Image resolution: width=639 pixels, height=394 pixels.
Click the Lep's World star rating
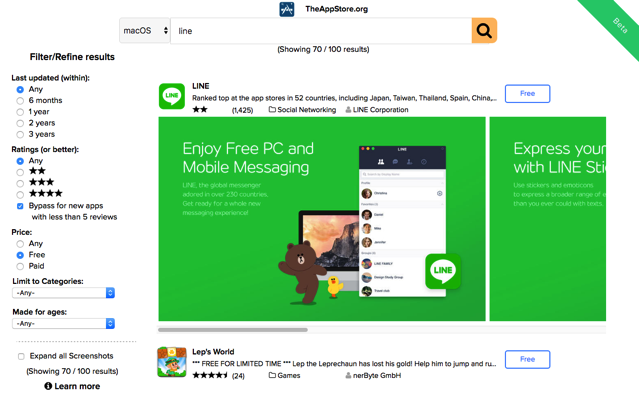point(210,375)
